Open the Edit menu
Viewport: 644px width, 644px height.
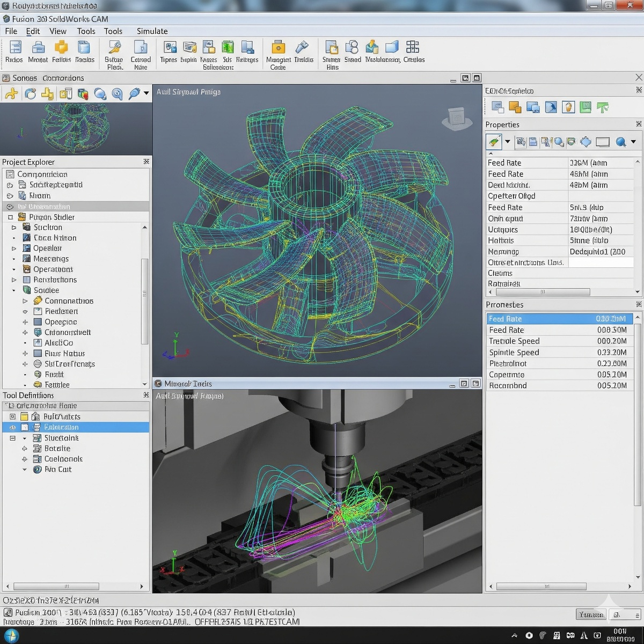33,31
